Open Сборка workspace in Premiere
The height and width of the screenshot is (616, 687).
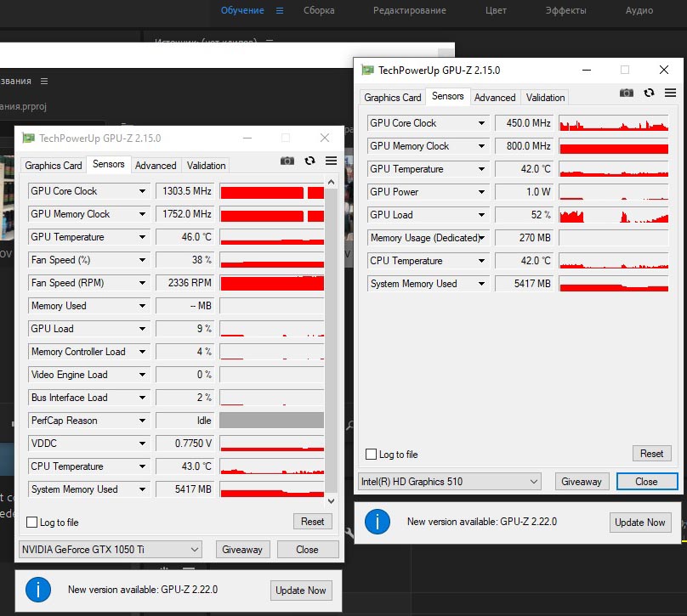tap(319, 10)
